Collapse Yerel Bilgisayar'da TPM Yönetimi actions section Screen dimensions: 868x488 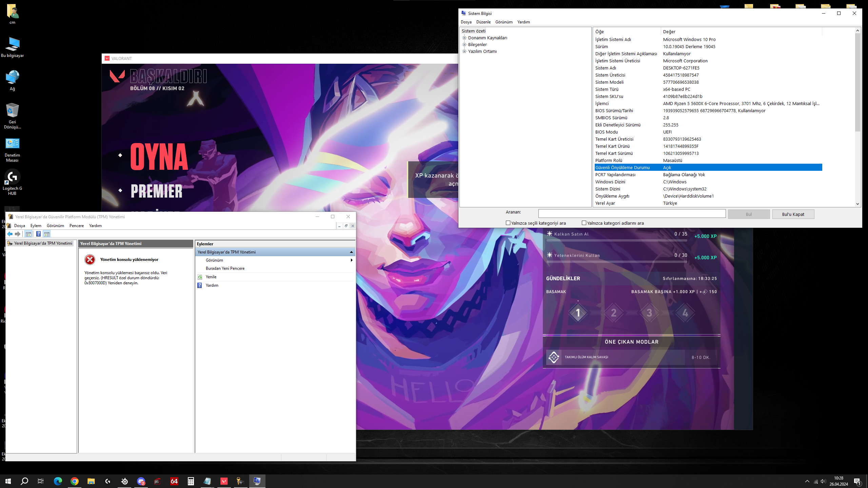coord(351,252)
